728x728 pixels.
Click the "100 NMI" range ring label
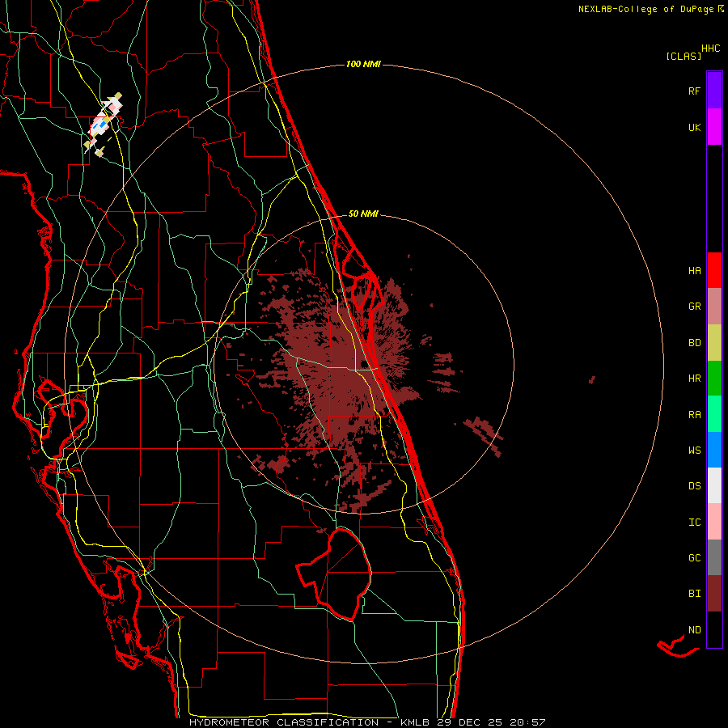[x=363, y=64]
